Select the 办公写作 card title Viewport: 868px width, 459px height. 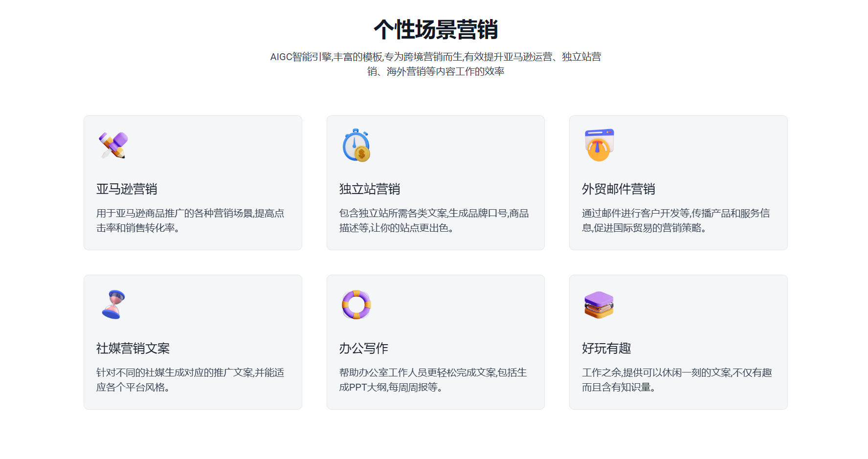363,349
